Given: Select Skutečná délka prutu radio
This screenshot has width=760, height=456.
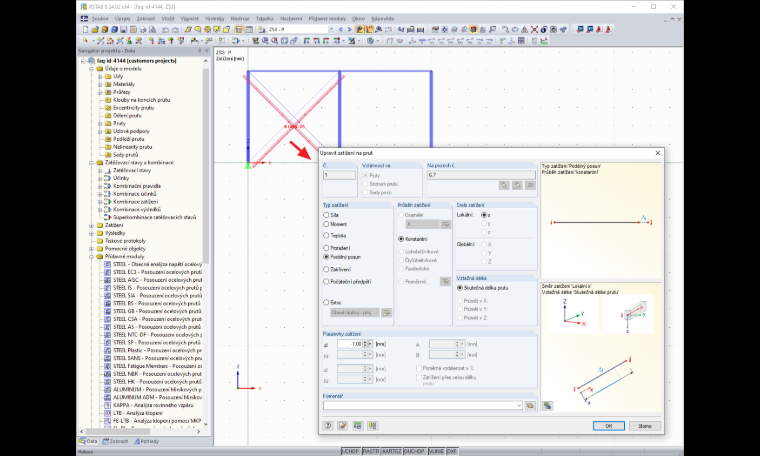Looking at the screenshot, I should (460, 287).
